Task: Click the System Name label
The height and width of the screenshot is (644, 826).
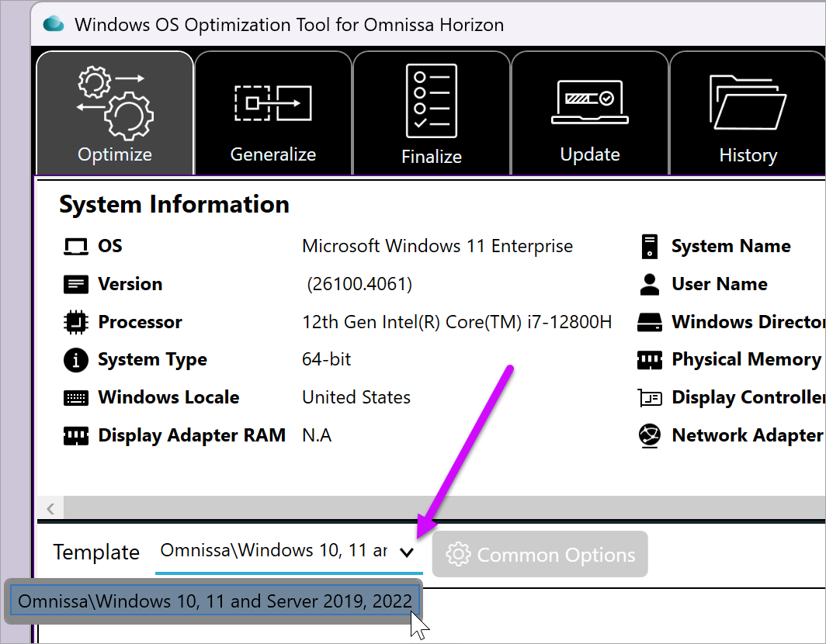Action: (731, 246)
